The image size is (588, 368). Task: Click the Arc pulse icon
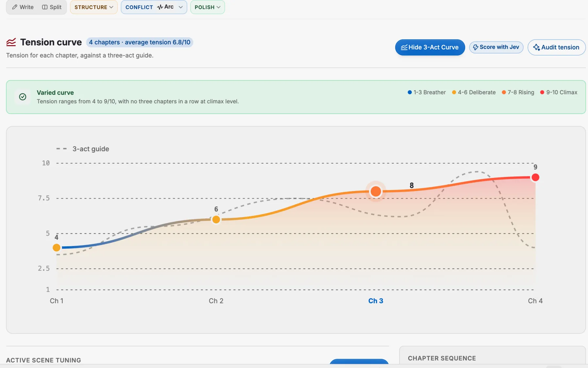(160, 7)
